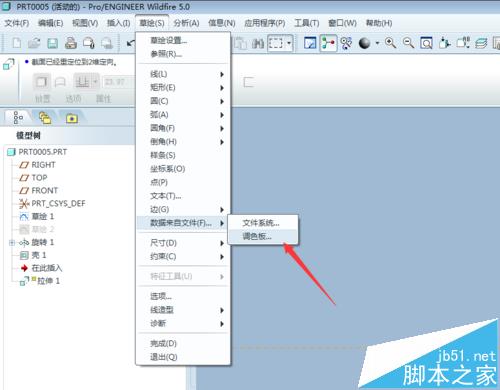Screen dimensions: 500x390
Task: Open the 信息(N) menu
Action: 222,23
